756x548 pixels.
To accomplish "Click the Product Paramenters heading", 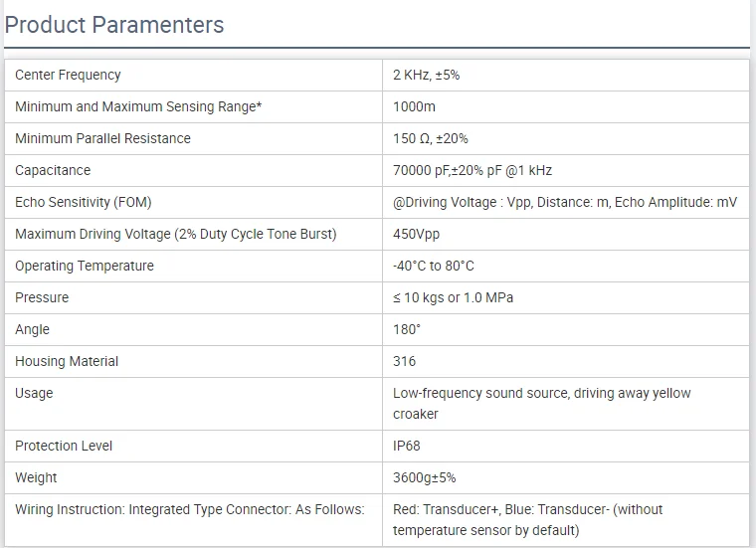I will pyautogui.click(x=114, y=25).
